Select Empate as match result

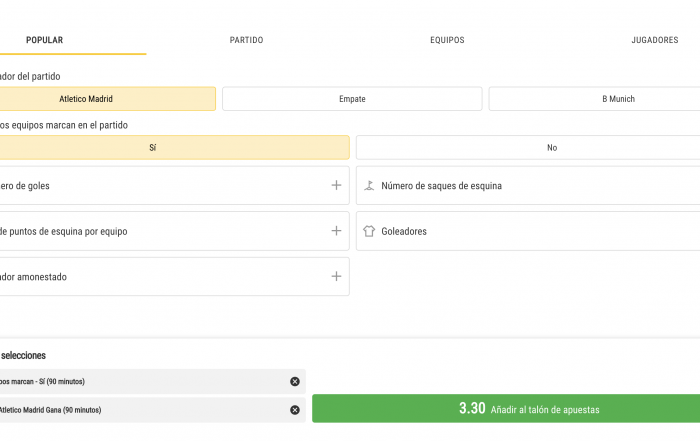tap(352, 99)
